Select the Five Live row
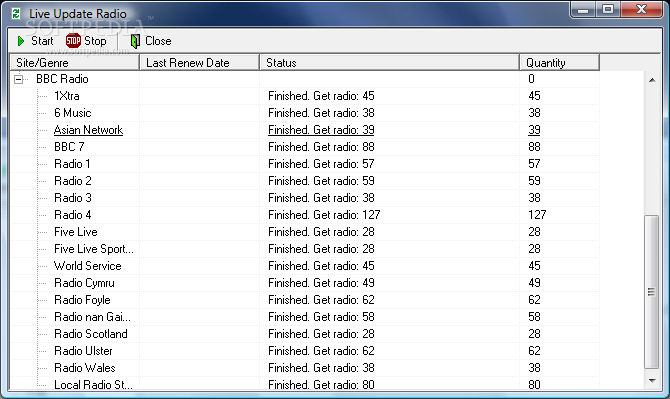670x399 pixels. [305, 232]
